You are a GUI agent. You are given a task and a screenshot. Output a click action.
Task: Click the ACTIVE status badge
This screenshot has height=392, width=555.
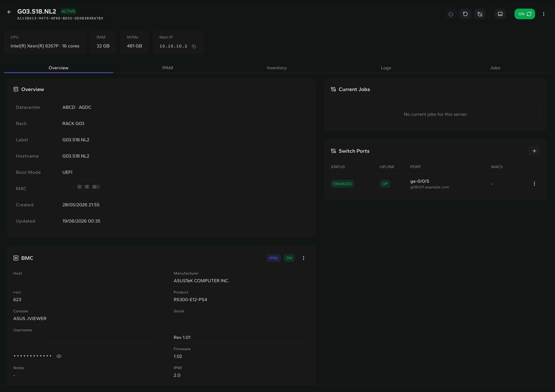click(68, 11)
